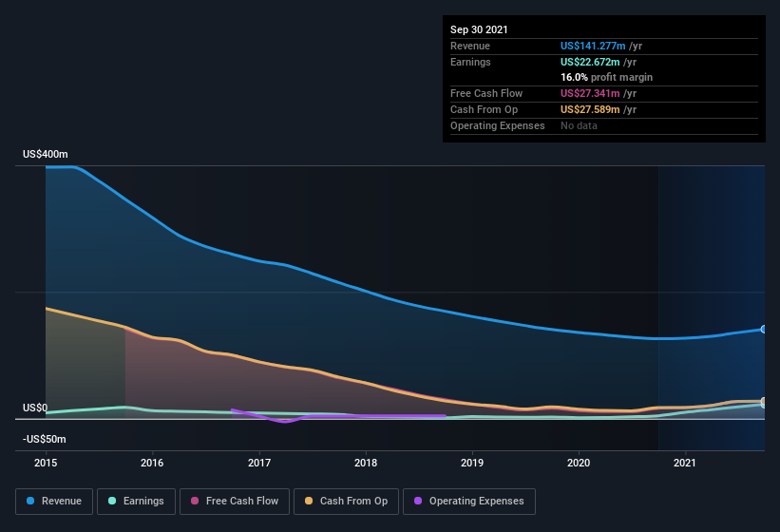The height and width of the screenshot is (532, 780).
Task: Click the No data operating expenses value
Action: [x=579, y=125]
